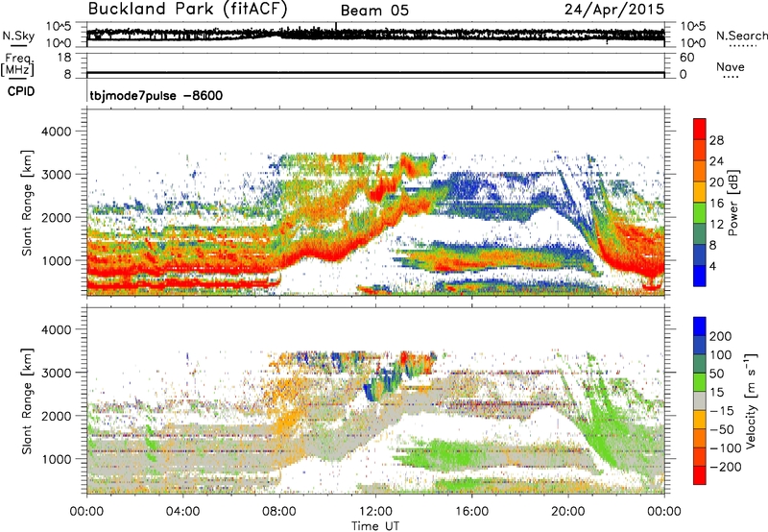Click the "-100" Velocity colorbar tick label
Image resolution: width=768 pixels, height=532 pixels.
click(725, 447)
